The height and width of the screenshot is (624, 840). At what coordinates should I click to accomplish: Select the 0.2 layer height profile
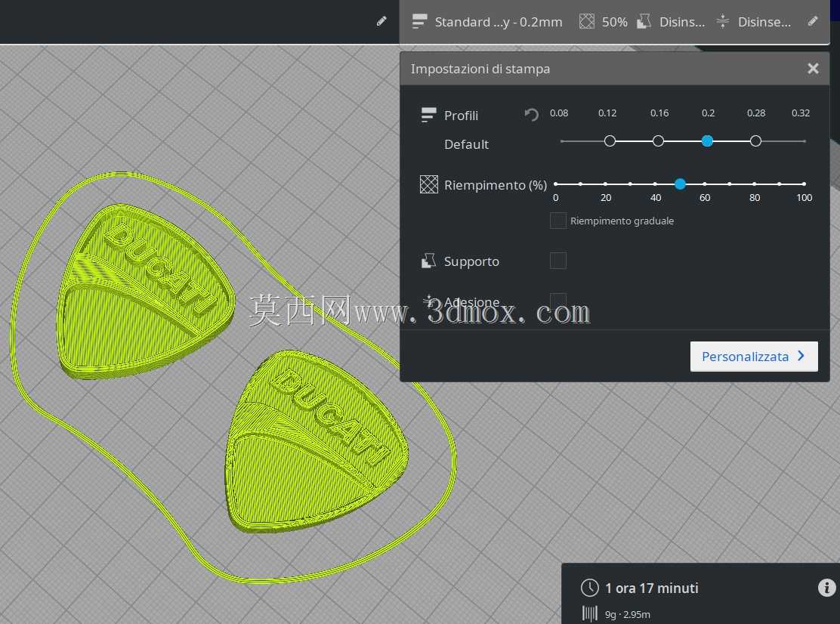click(x=707, y=141)
